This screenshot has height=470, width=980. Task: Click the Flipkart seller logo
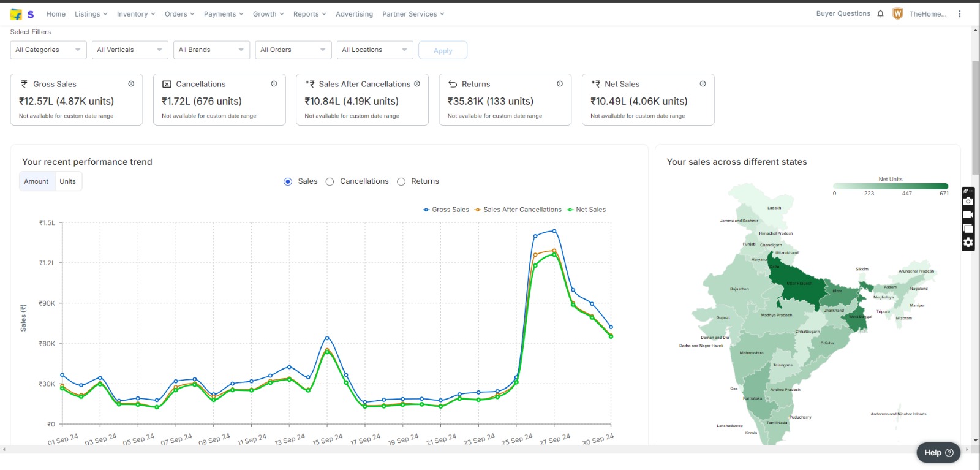(22, 14)
